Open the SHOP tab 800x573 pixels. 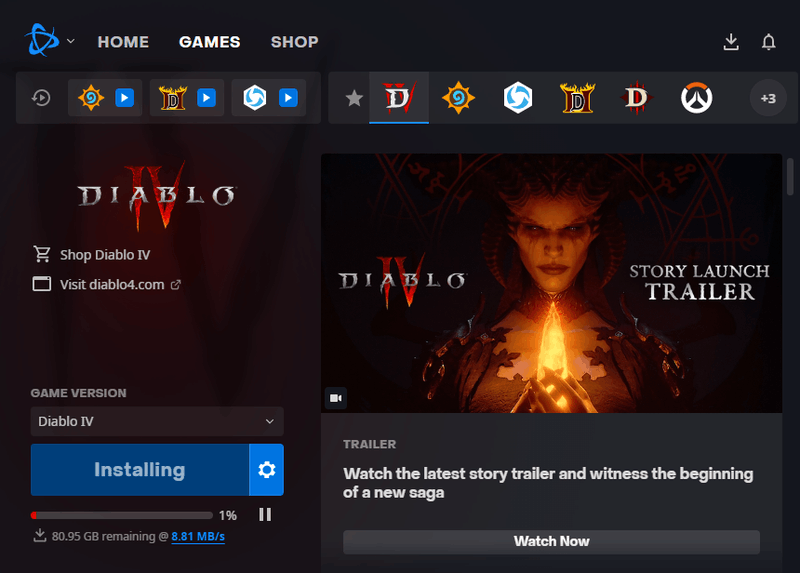click(x=294, y=42)
